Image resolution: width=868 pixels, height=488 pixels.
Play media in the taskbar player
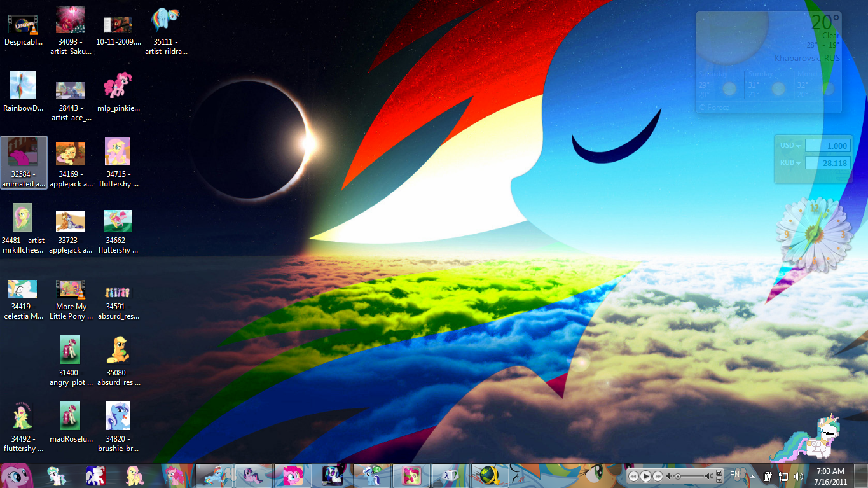point(645,476)
